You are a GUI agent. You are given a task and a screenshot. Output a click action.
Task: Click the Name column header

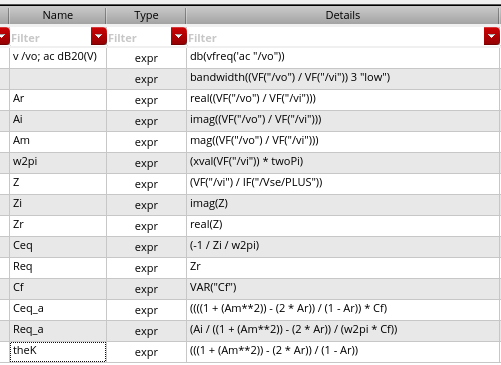pyautogui.click(x=58, y=15)
